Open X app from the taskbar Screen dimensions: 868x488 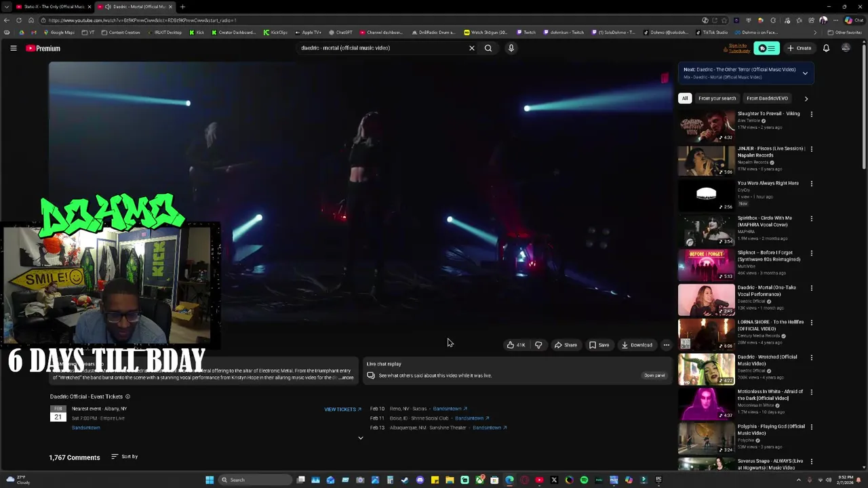(554, 480)
